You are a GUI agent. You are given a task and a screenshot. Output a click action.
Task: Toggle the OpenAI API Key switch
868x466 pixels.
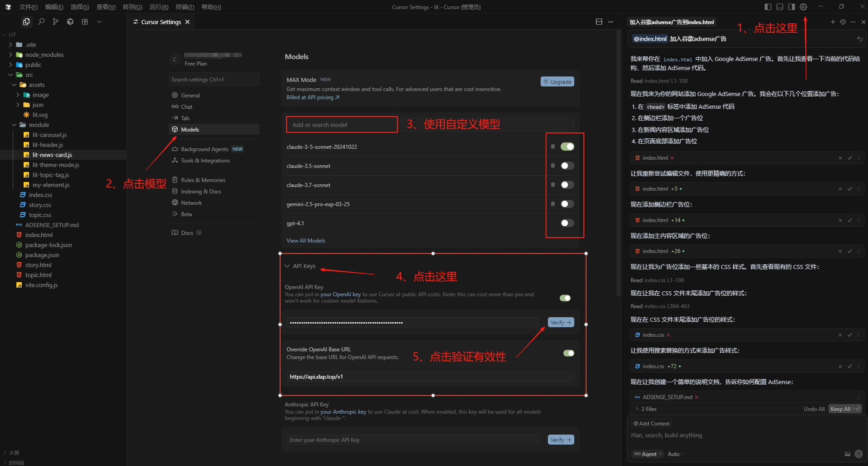point(565,298)
